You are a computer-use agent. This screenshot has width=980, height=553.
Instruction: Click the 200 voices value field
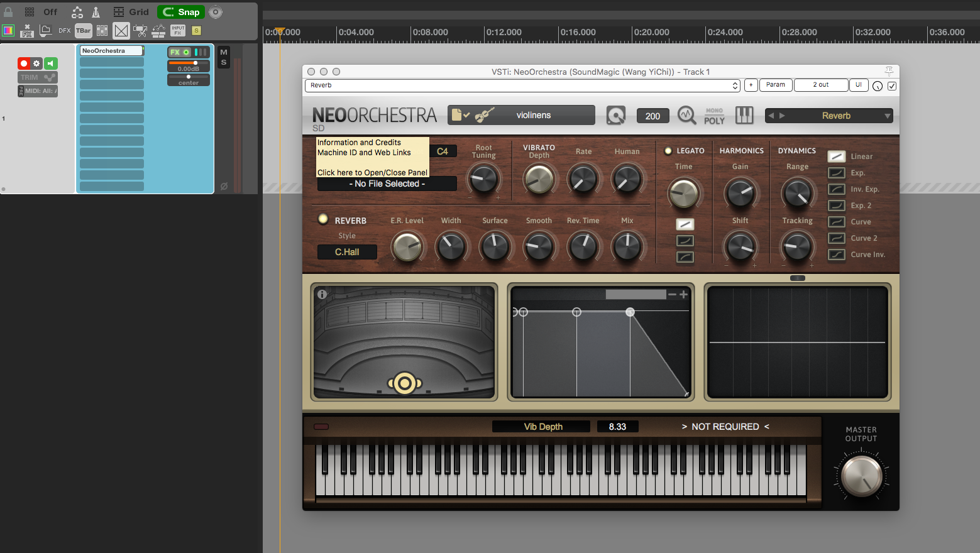point(652,116)
